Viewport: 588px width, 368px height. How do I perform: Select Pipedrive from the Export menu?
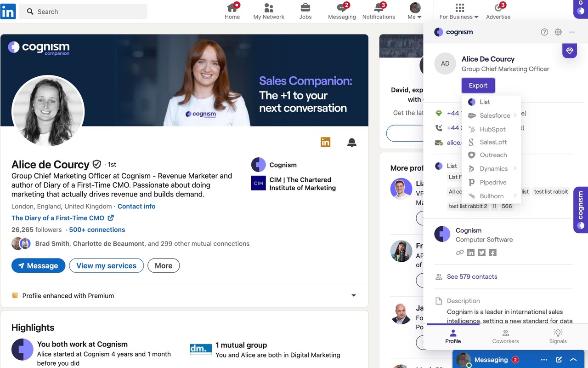click(x=492, y=182)
